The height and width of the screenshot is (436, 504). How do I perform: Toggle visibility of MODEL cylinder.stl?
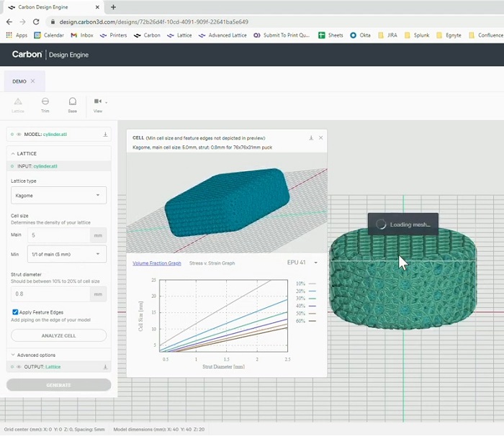tap(19, 135)
